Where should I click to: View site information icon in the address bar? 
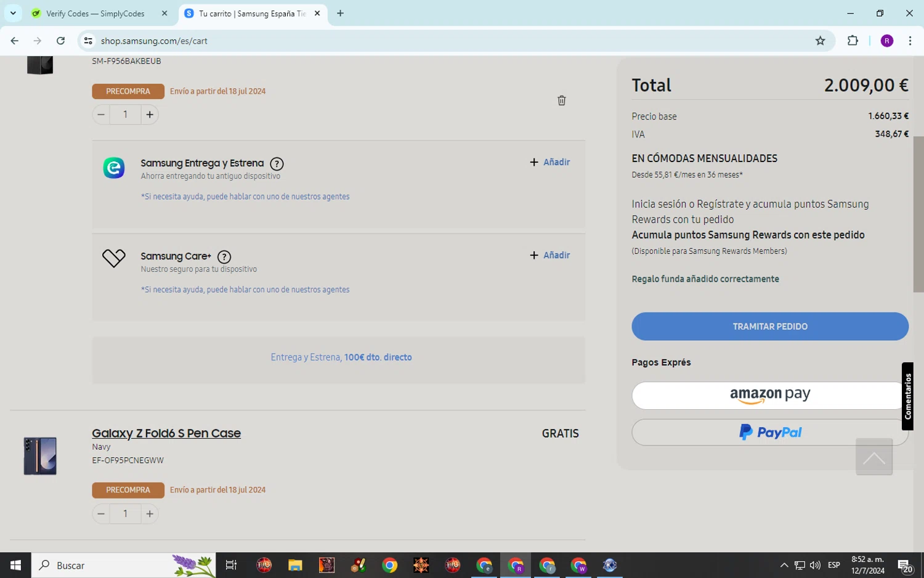[x=88, y=41]
